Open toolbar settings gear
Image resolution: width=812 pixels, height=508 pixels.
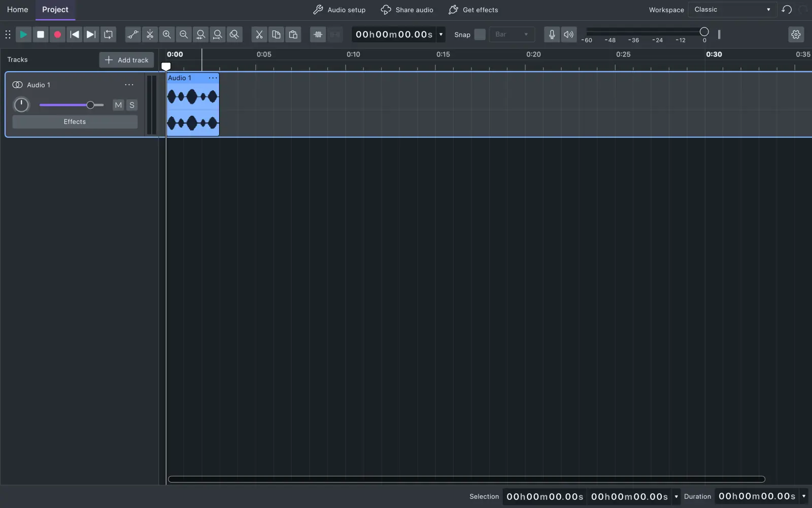tap(796, 35)
